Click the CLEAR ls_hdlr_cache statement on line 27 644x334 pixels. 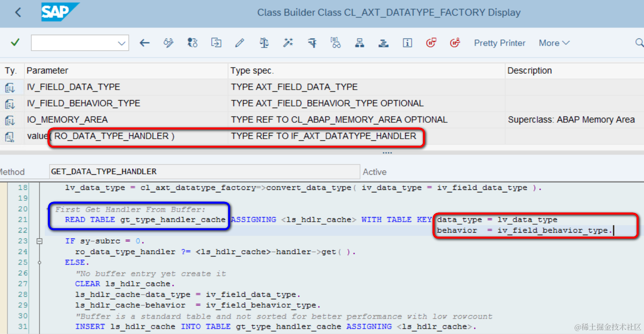click(x=125, y=284)
